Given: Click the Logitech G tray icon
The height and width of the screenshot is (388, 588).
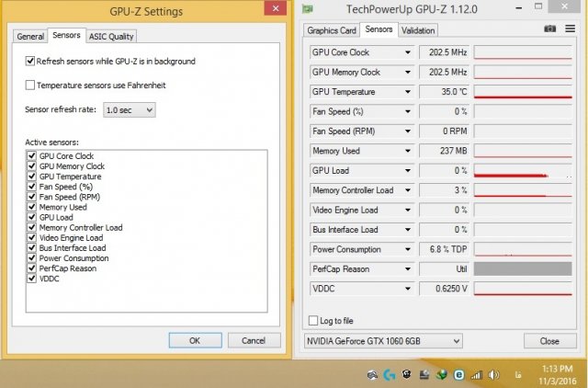Looking at the screenshot, I should (389, 375).
